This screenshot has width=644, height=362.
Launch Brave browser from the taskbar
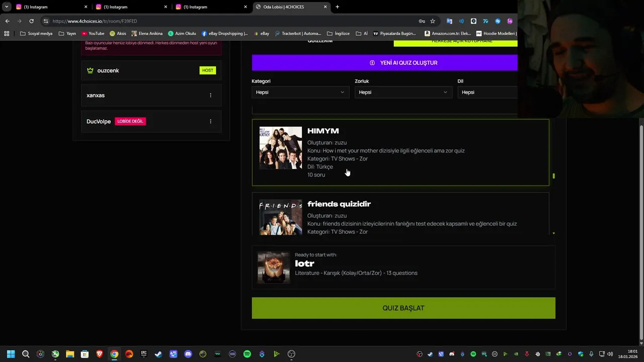(x=100, y=354)
